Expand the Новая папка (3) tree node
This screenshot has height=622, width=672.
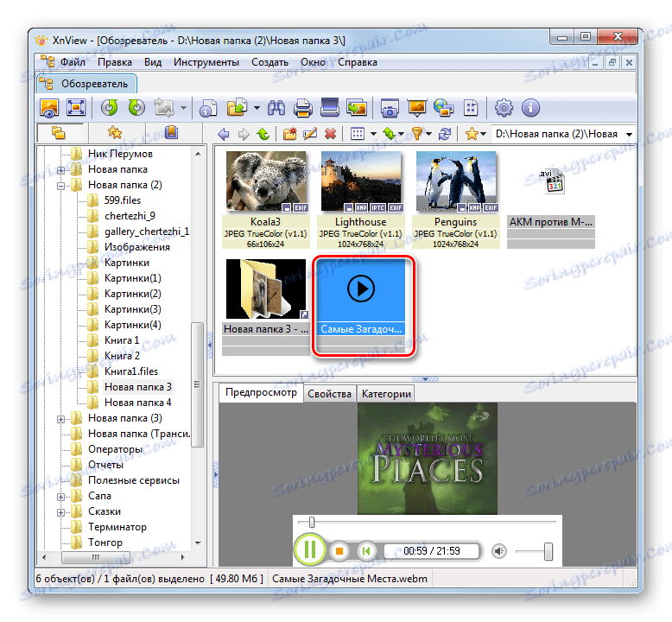click(x=60, y=419)
